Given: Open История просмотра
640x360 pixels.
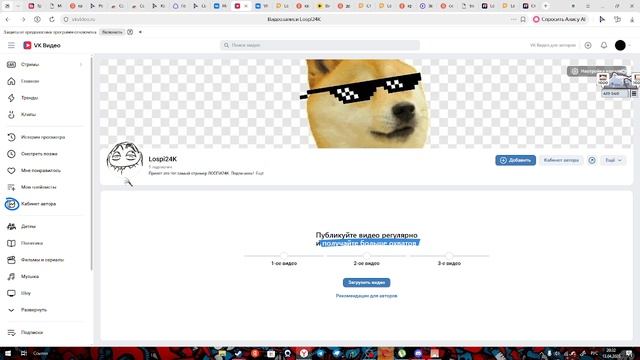Looking at the screenshot, I should [x=42, y=137].
